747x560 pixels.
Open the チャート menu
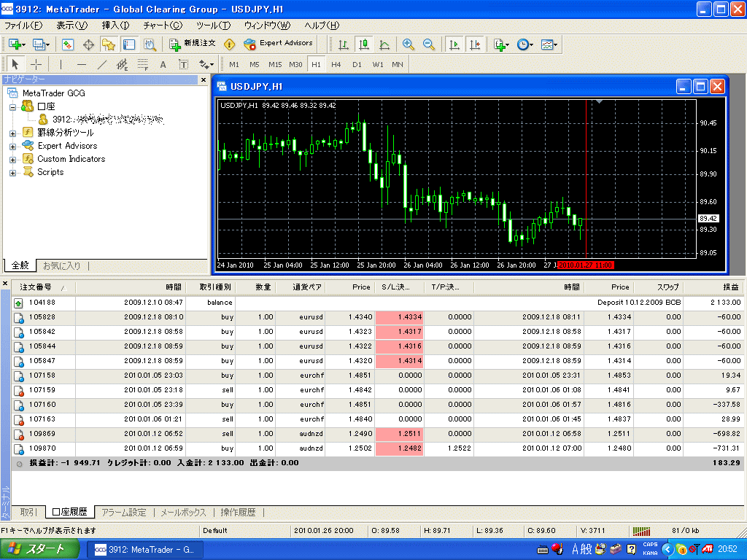coord(162,26)
